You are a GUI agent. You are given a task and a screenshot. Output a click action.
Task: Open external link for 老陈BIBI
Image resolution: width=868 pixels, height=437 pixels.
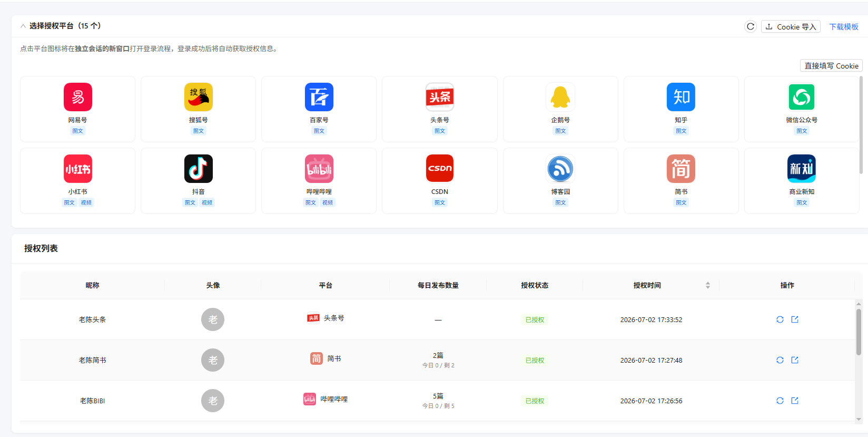tap(795, 401)
